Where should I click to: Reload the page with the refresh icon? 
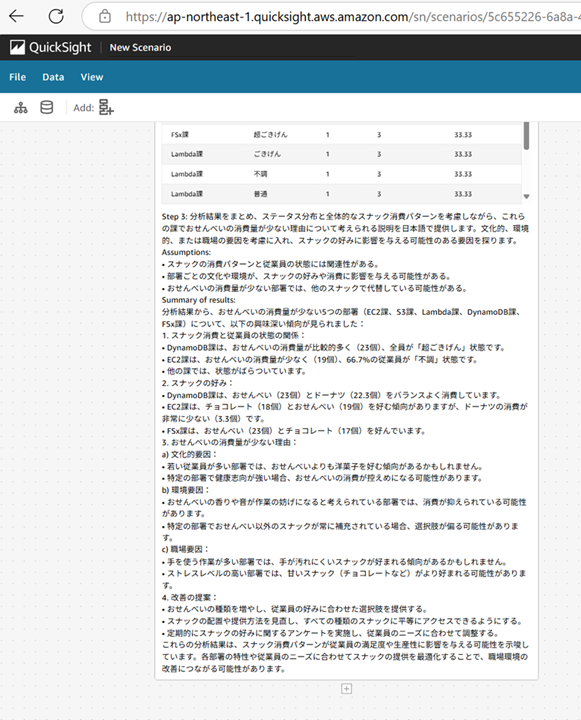point(56,17)
